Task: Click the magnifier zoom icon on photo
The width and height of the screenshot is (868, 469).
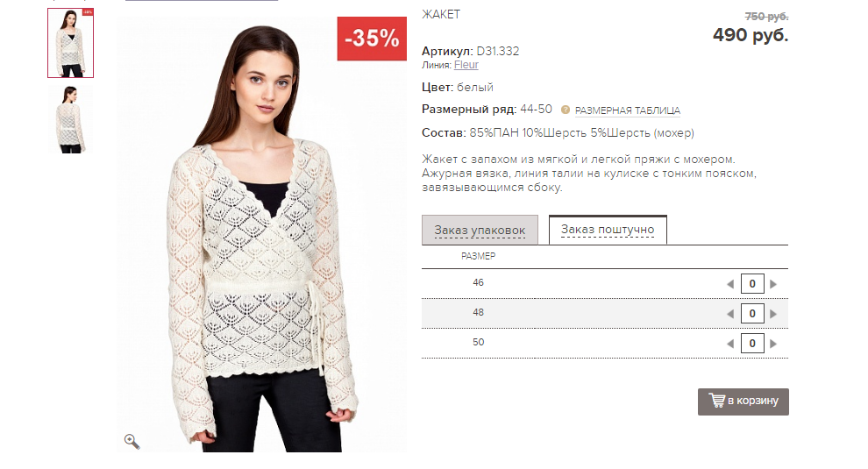Action: point(132,441)
